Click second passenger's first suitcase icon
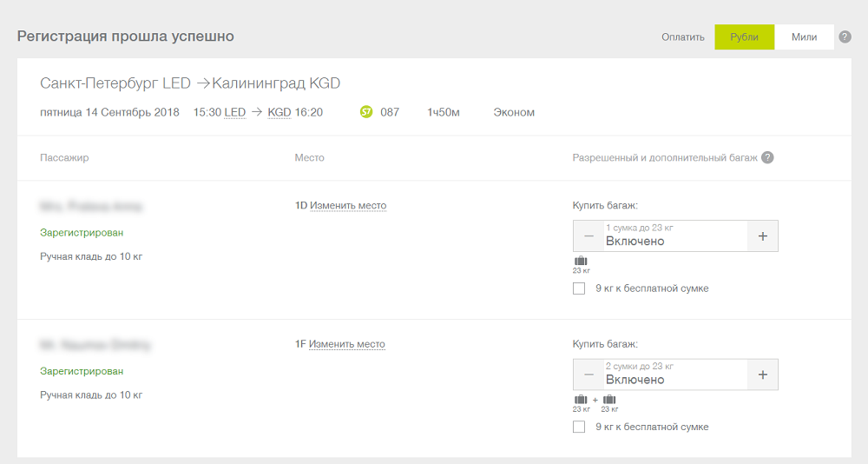Image resolution: width=868 pixels, height=464 pixels. point(581,400)
